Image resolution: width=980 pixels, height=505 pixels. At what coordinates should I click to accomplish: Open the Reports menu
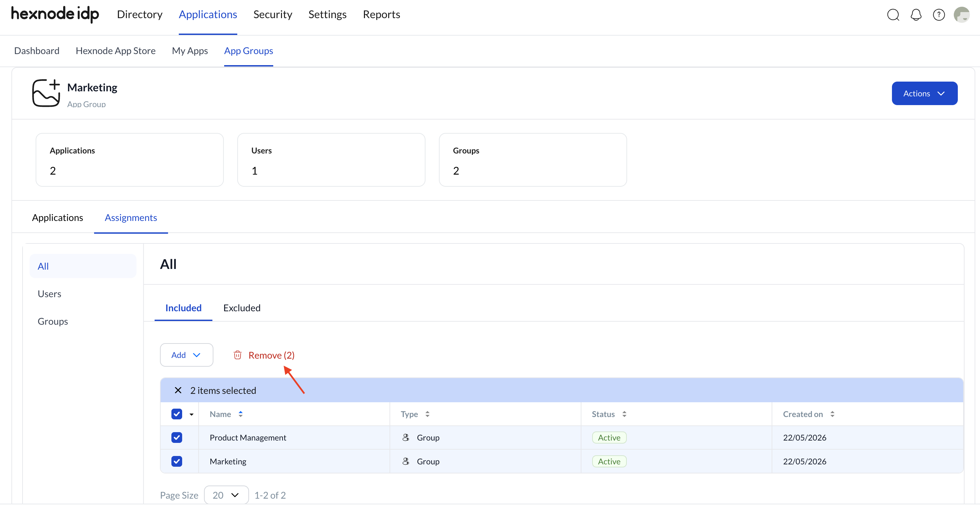pyautogui.click(x=381, y=14)
